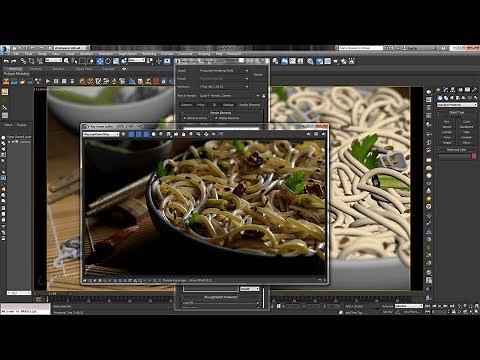Image resolution: width=480 pixels, height=360 pixels.
Task: Toggle the Display Elements checkbox
Action: [x=216, y=118]
